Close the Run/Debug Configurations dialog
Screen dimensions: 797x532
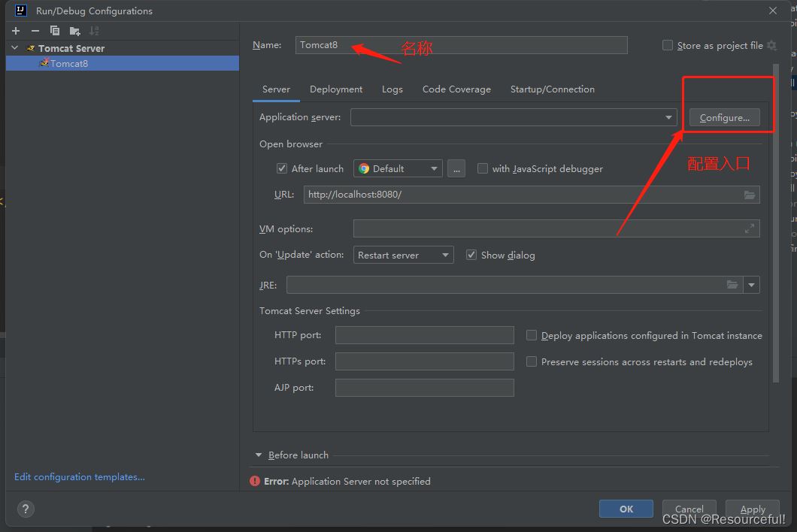[773, 11]
